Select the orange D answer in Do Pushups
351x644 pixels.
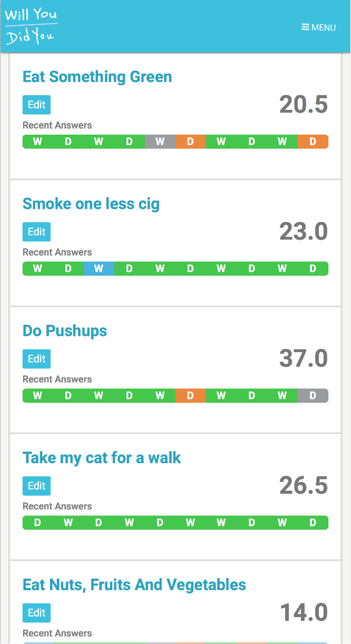click(x=190, y=396)
